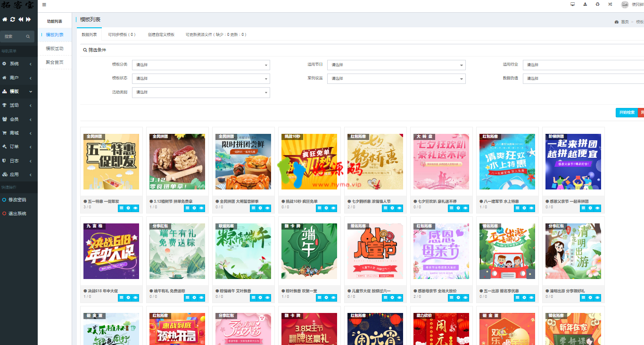Switch to the 可更新资源文件 tab
644x345 pixels.
pos(215,34)
